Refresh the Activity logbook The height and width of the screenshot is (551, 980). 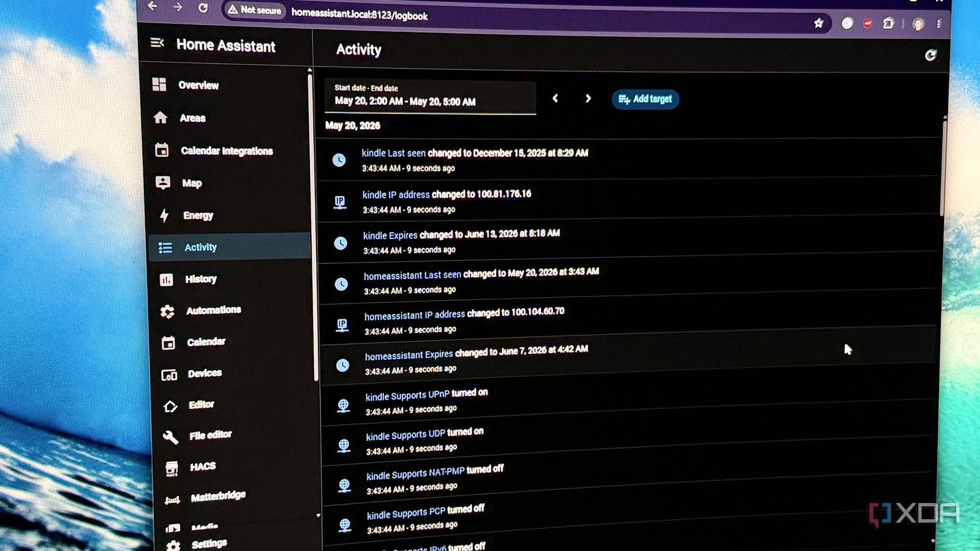click(930, 55)
